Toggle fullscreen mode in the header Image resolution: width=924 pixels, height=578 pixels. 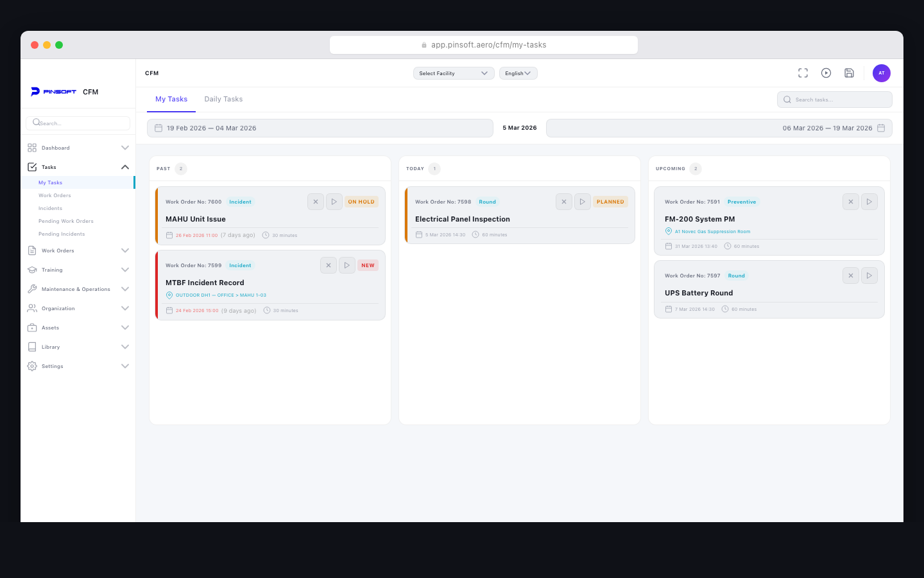(x=803, y=73)
